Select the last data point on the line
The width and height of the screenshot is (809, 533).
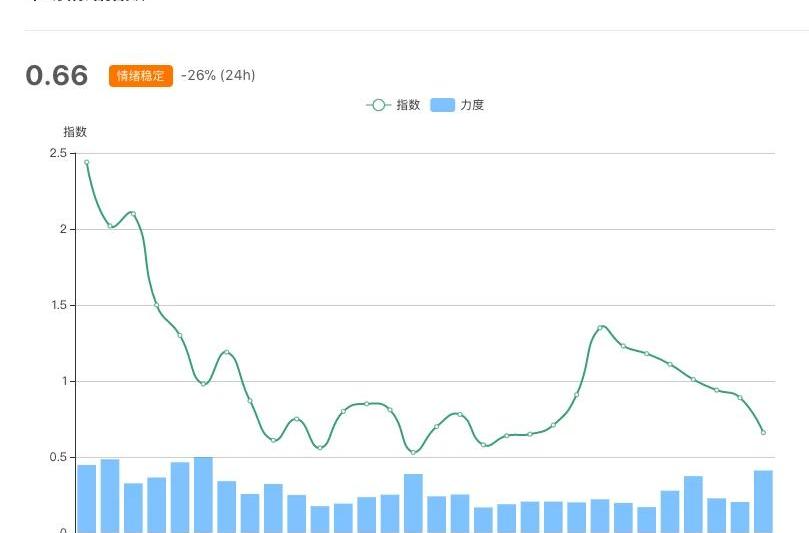763,432
